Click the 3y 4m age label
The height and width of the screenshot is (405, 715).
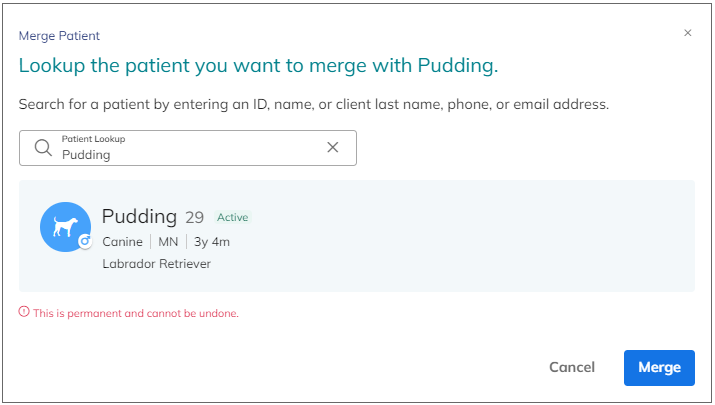pyautogui.click(x=212, y=242)
